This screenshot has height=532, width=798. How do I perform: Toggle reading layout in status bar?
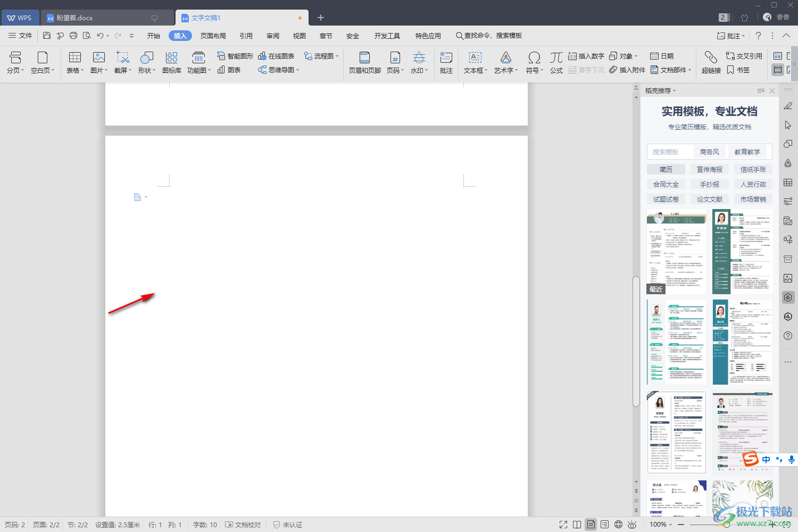(577, 525)
